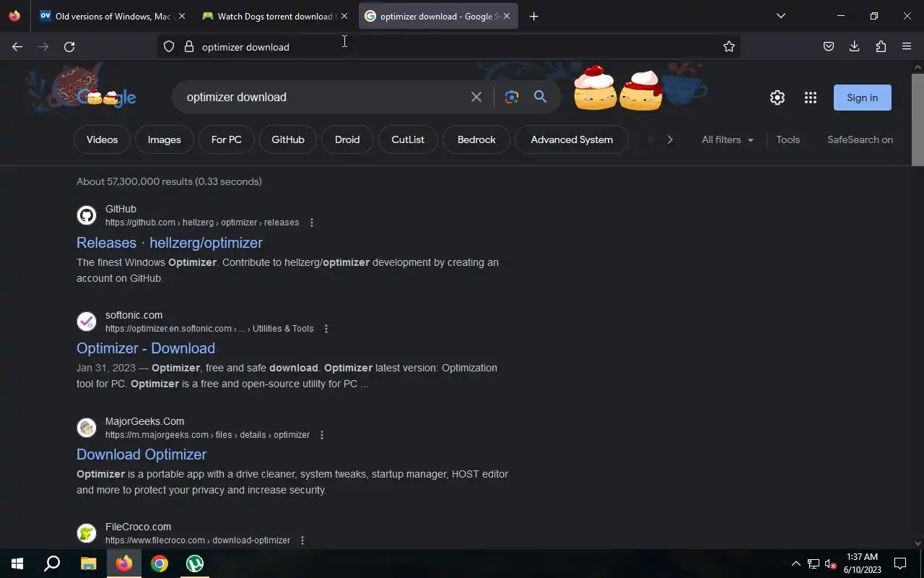Viewport: 924px width, 578px height.
Task: Open the SafeSearch on setting
Action: point(860,139)
